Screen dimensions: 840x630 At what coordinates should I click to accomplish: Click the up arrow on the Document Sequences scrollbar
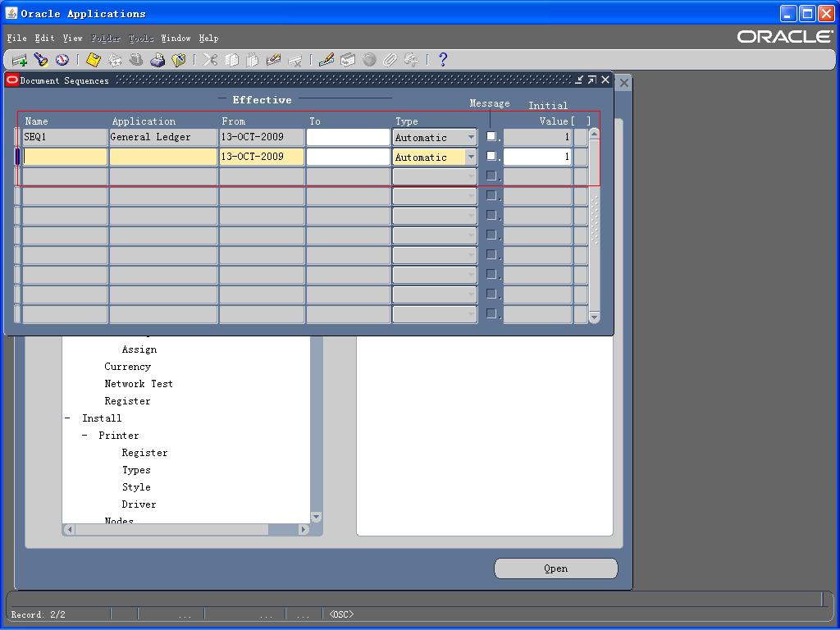pos(594,134)
